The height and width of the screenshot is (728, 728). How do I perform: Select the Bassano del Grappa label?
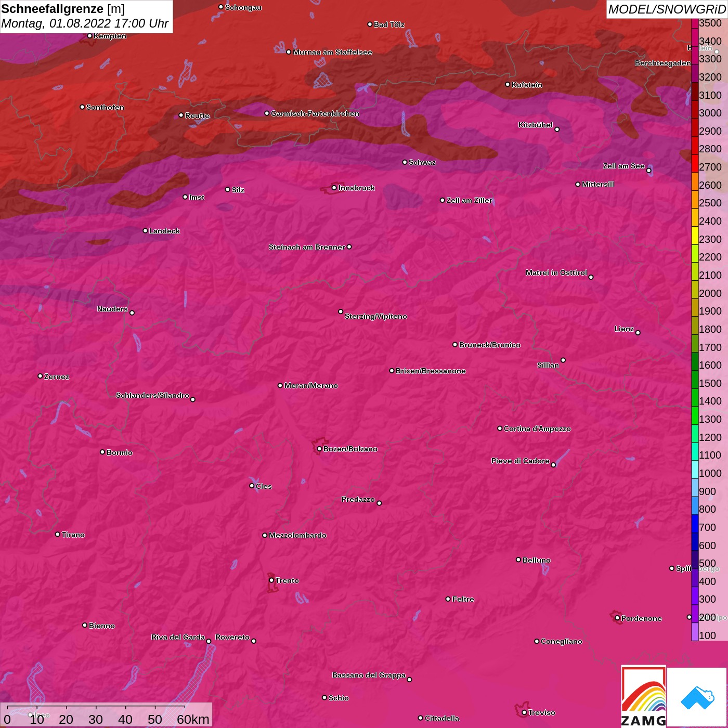[x=369, y=675]
